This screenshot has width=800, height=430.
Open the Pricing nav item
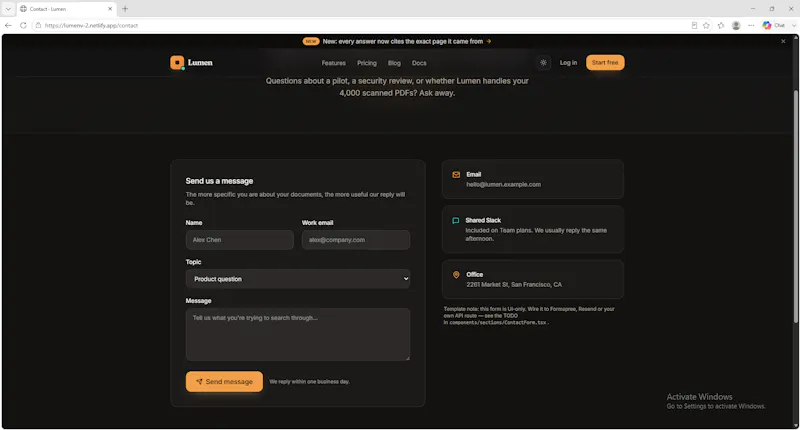(x=367, y=63)
